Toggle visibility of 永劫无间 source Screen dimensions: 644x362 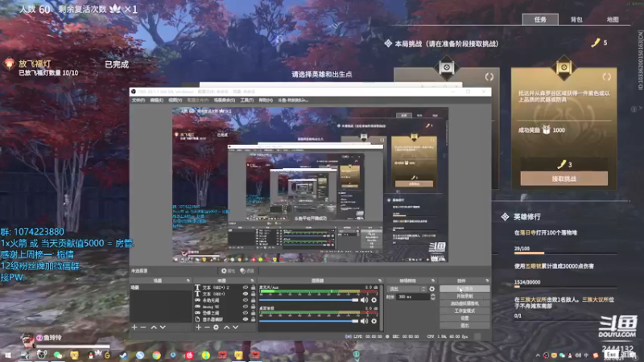pyautogui.click(x=246, y=300)
